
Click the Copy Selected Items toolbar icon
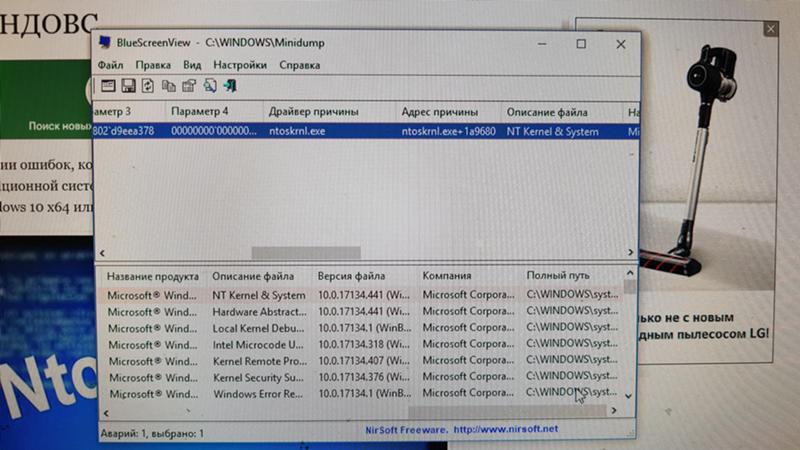click(x=168, y=86)
